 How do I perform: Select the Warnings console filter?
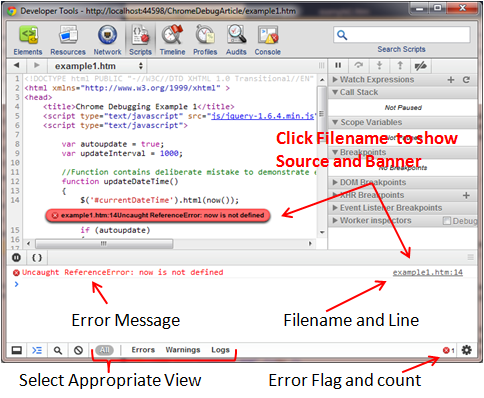[183, 350]
